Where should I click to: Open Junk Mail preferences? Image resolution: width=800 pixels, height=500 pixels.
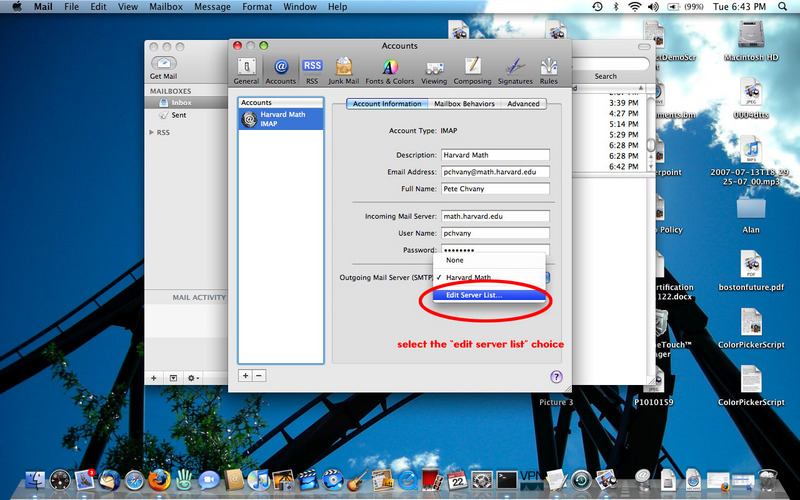point(345,68)
